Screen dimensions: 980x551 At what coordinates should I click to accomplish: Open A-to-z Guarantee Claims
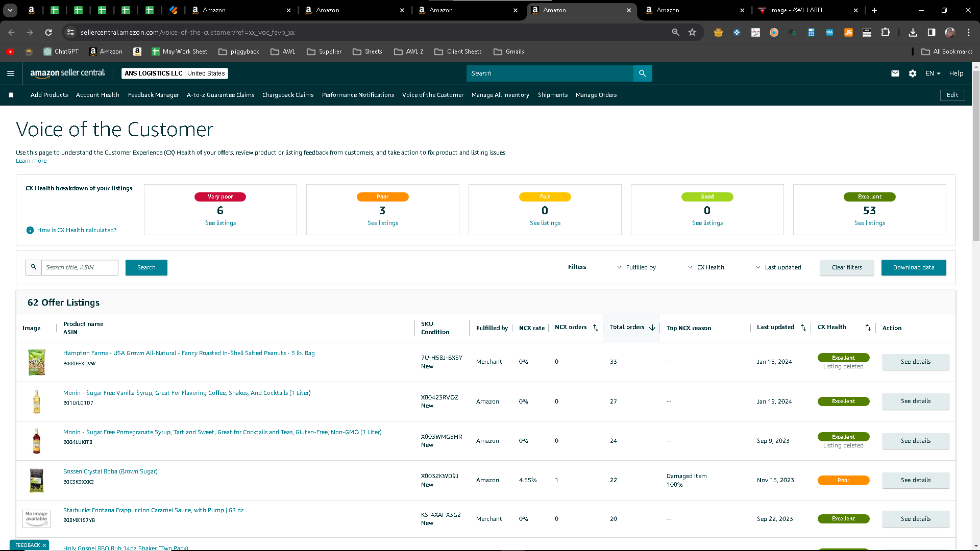pos(220,95)
